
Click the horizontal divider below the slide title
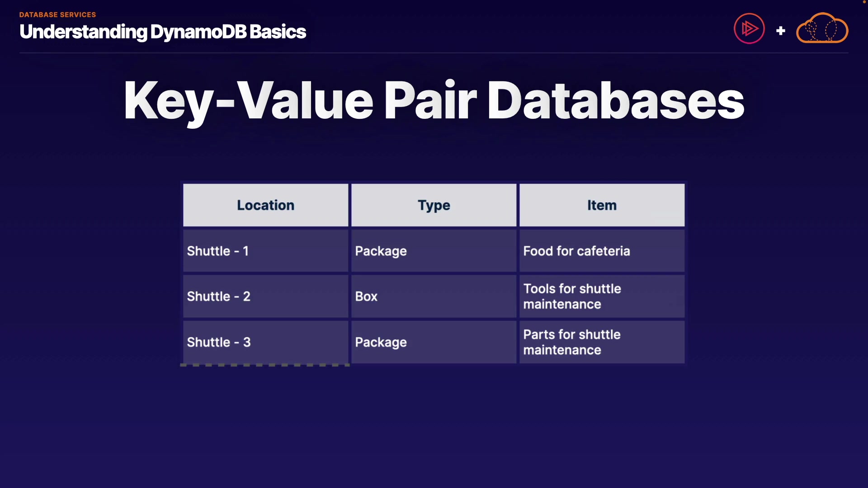point(434,53)
